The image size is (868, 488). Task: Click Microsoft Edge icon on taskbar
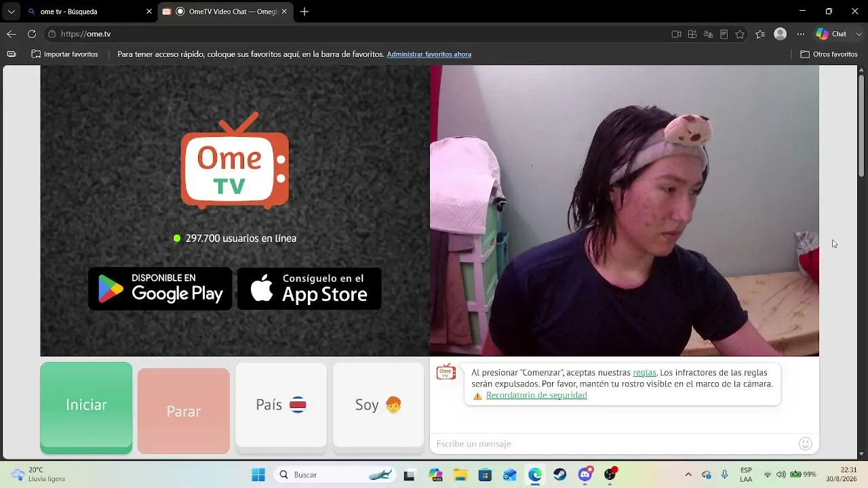(x=535, y=474)
